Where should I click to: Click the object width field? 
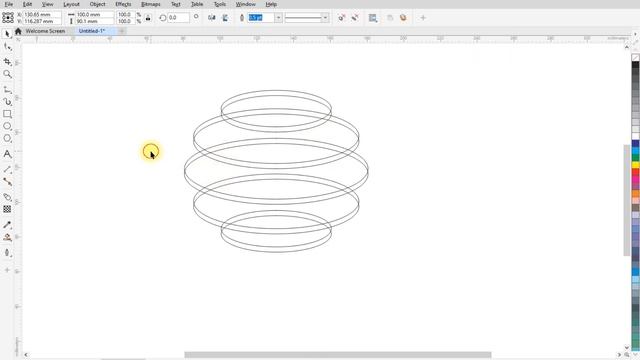(95, 14)
